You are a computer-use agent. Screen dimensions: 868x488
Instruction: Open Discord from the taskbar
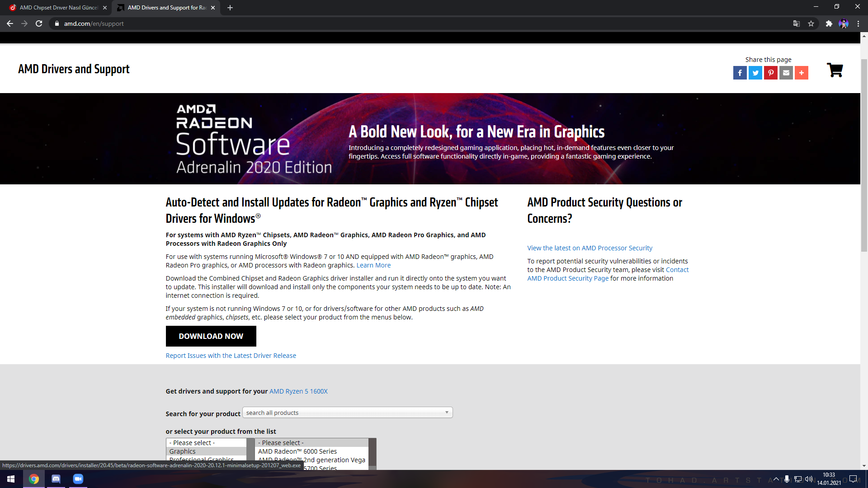56,479
